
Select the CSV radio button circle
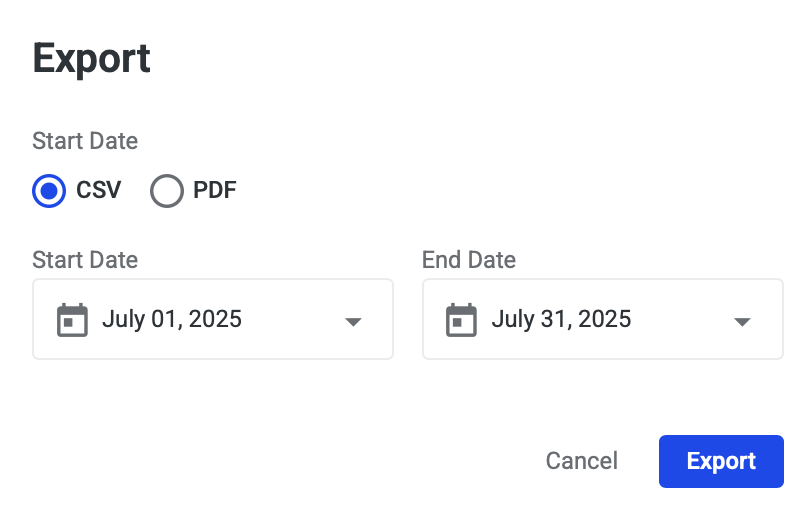click(x=49, y=190)
